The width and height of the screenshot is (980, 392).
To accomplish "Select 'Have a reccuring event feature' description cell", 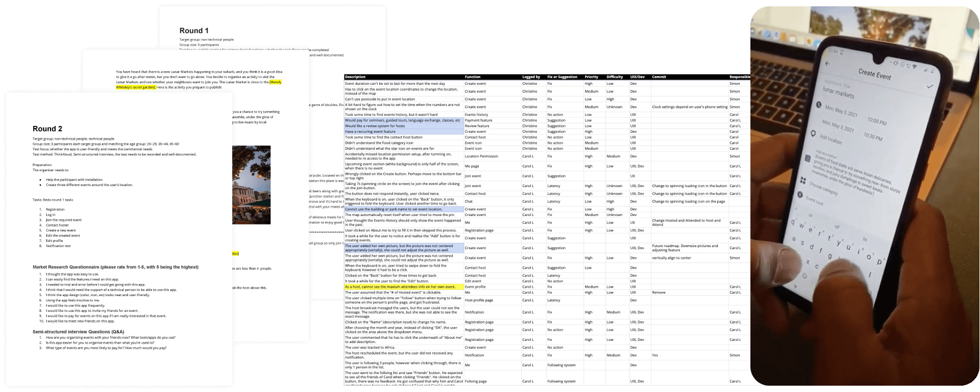I will pyautogui.click(x=404, y=132).
